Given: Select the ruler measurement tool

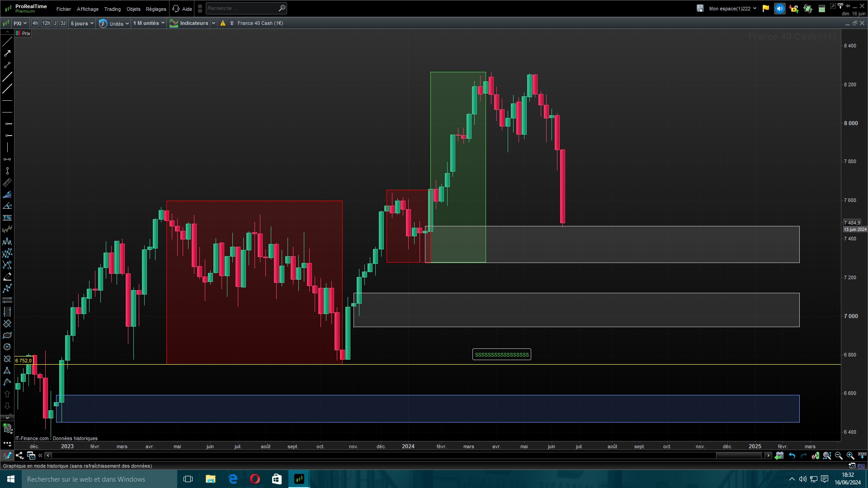Looking at the screenshot, I should [x=7, y=183].
